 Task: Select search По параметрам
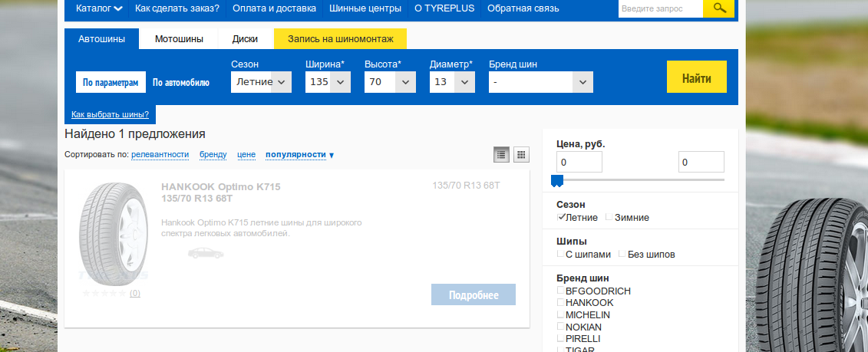click(111, 83)
